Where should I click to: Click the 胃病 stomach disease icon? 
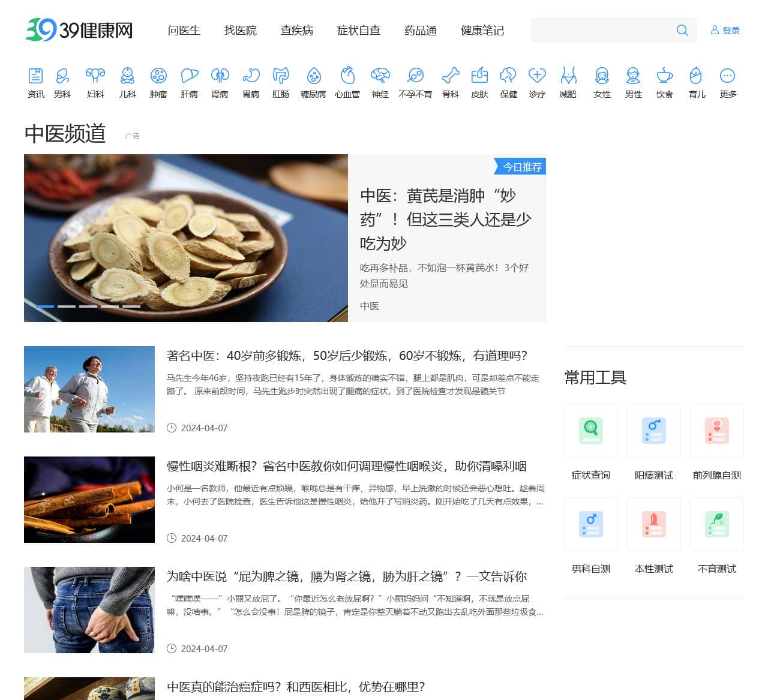tap(251, 76)
